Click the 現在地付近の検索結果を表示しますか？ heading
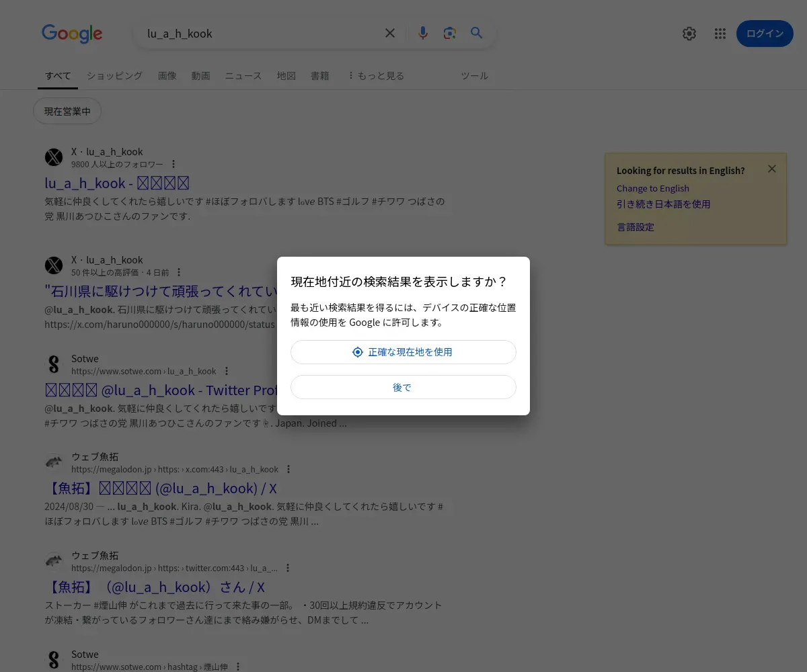The image size is (807, 672). tap(399, 282)
